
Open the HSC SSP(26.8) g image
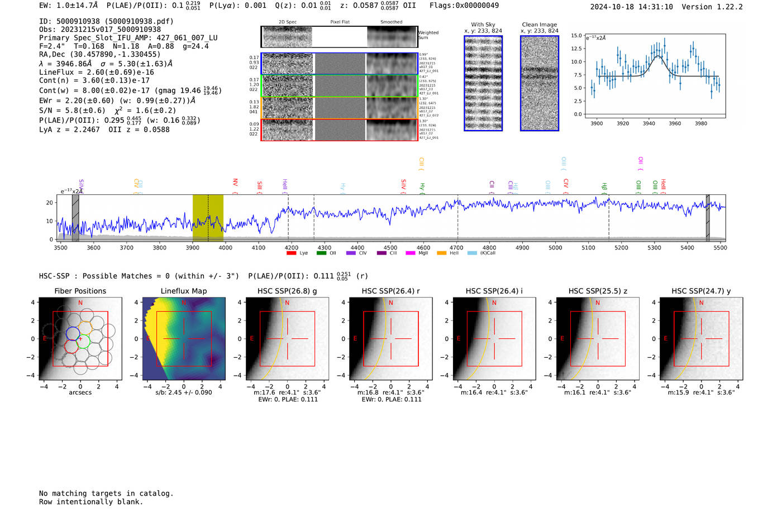[288, 339]
